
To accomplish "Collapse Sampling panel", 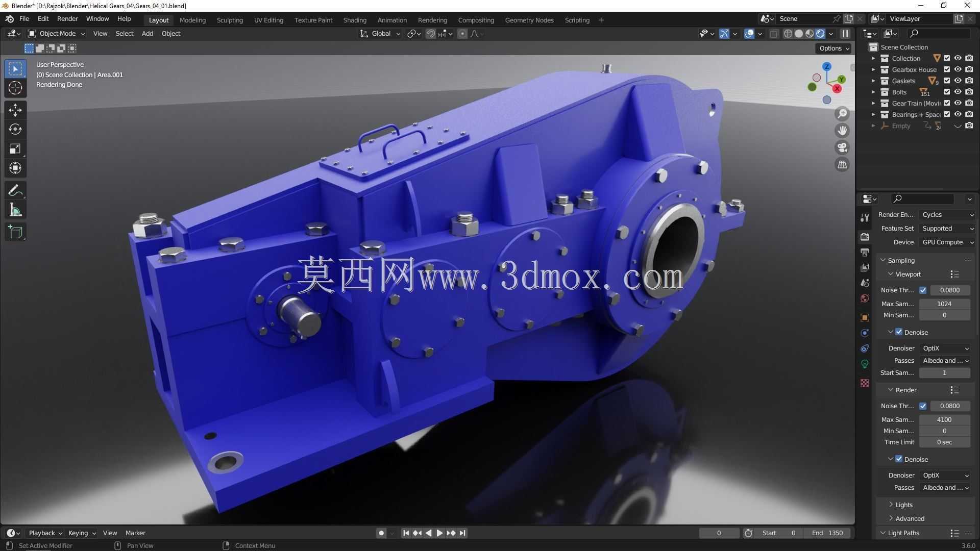I will 901,260.
